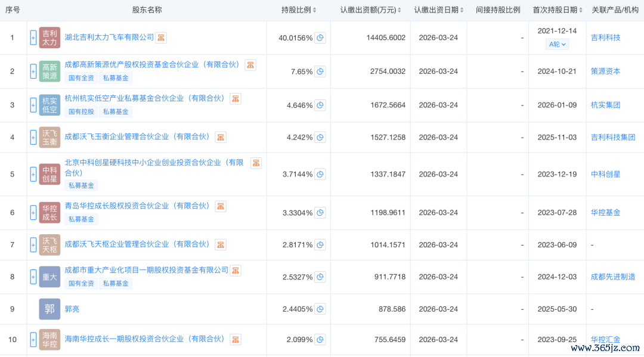The height and width of the screenshot is (357, 644).
Task: Open related institution 中科创星
Action: tap(605, 174)
